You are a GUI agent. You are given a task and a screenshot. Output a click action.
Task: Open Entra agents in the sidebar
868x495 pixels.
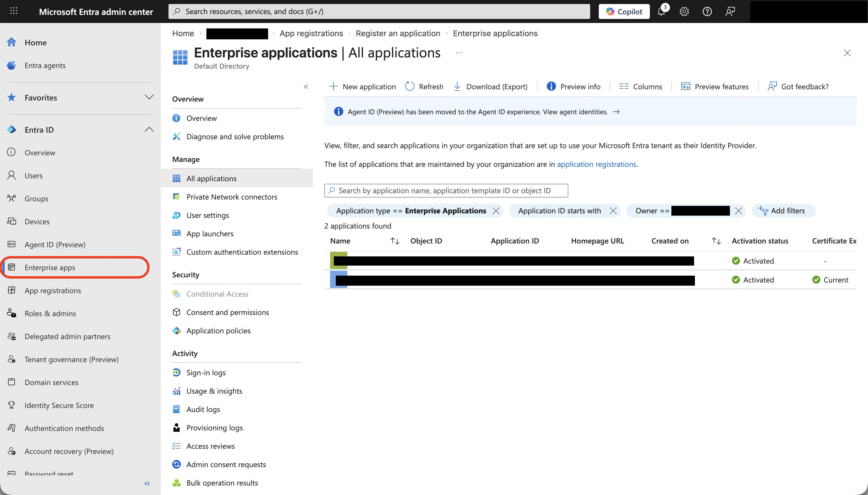pyautogui.click(x=45, y=65)
